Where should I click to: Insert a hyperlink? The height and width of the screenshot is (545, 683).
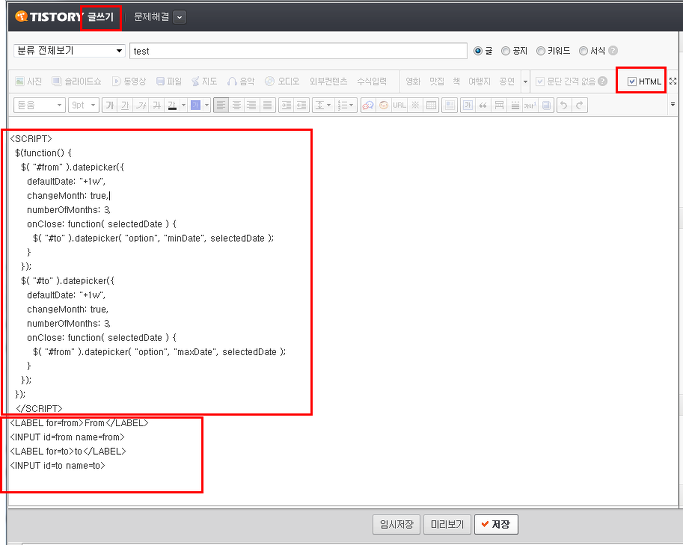pyautogui.click(x=368, y=105)
